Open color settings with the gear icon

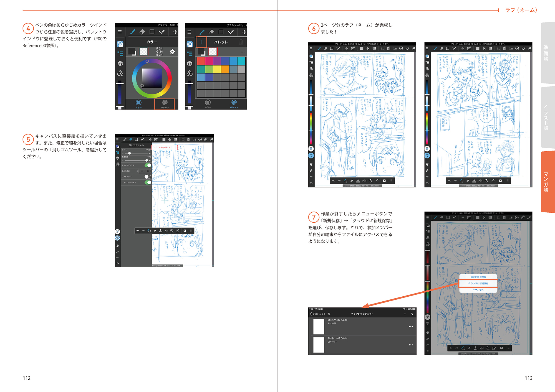pyautogui.click(x=172, y=52)
